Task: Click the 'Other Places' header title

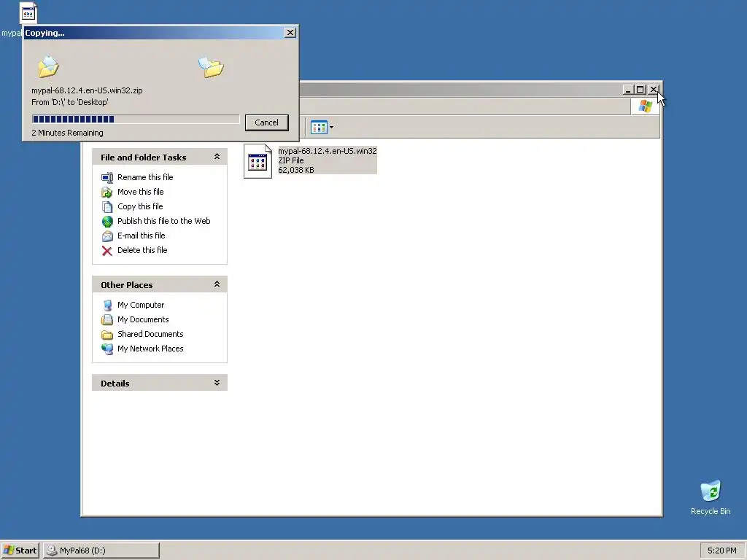Action: (127, 285)
